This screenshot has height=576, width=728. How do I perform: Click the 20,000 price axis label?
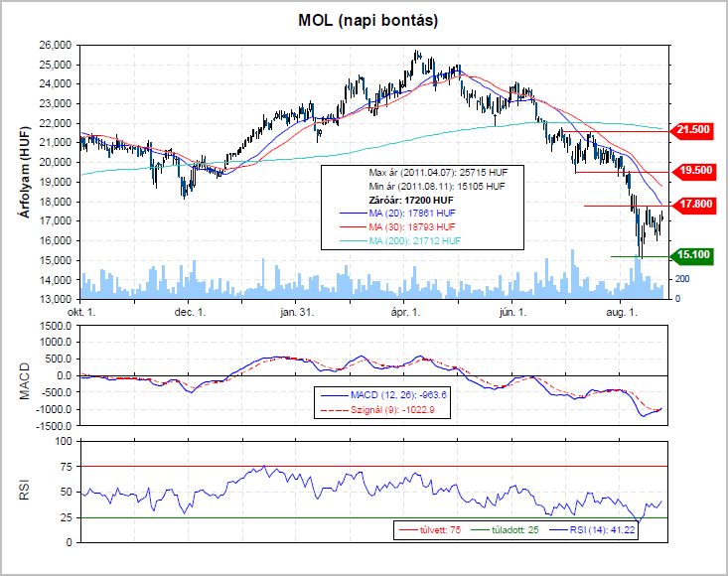[x=56, y=163]
